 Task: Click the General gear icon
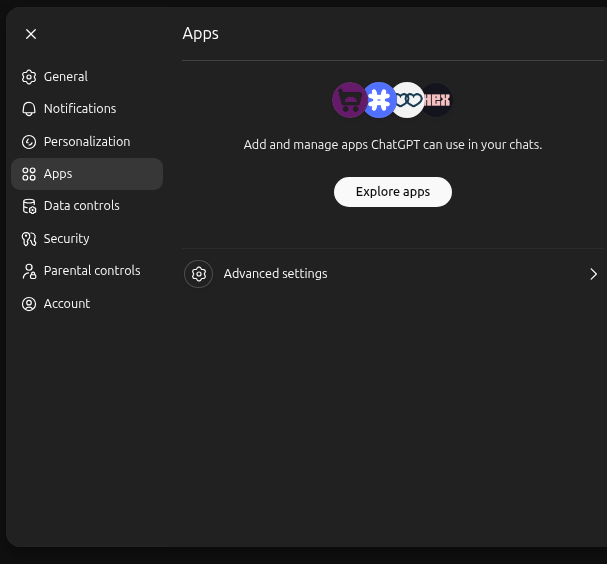(x=29, y=77)
